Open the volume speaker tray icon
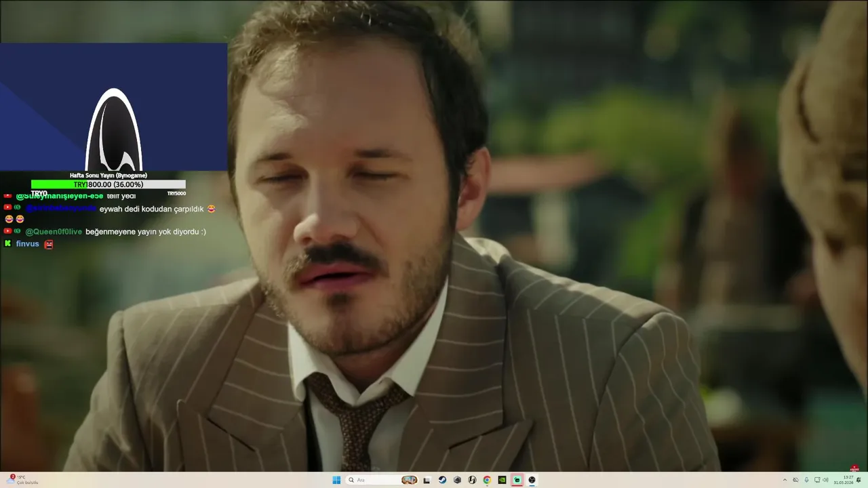 point(825,480)
